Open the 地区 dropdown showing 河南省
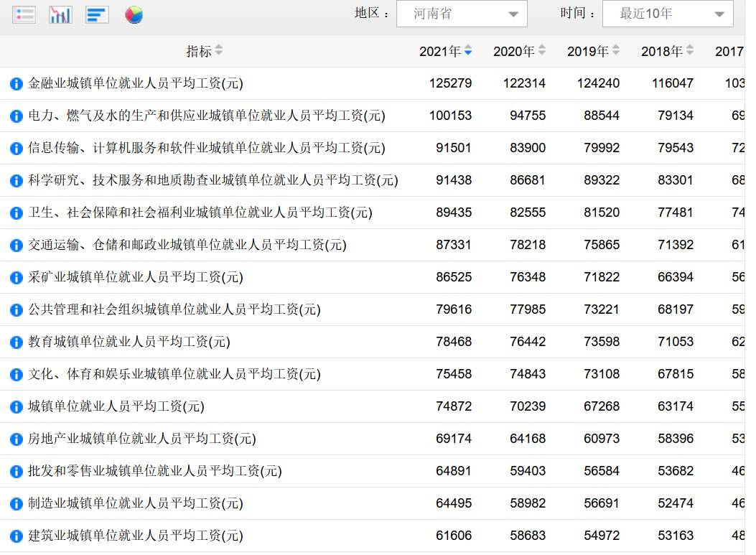The height and width of the screenshot is (555, 756). click(462, 14)
